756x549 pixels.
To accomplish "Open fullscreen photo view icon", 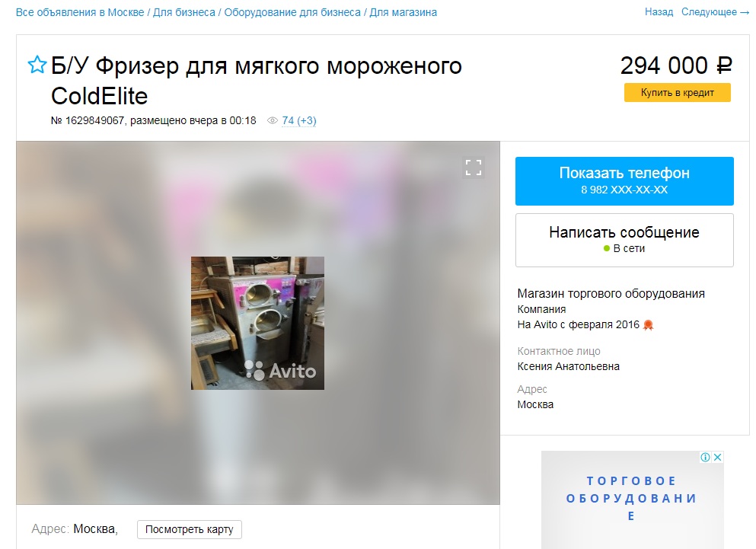I will [x=474, y=168].
